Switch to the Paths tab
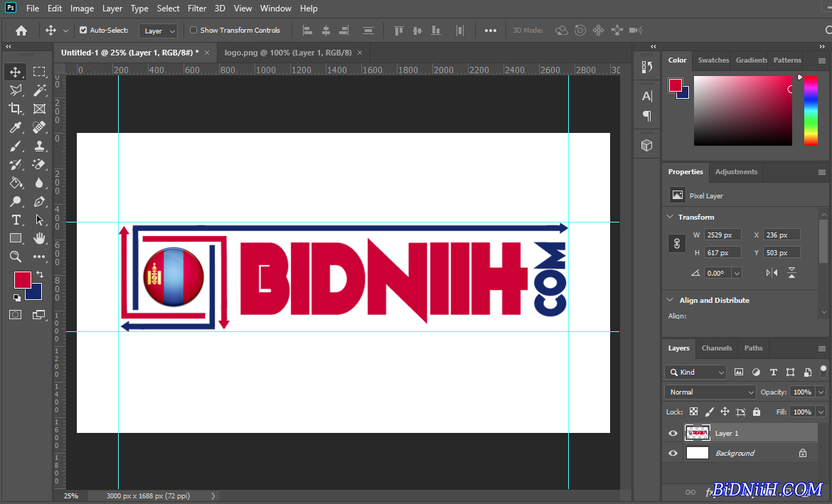Image resolution: width=832 pixels, height=504 pixels. [x=753, y=348]
